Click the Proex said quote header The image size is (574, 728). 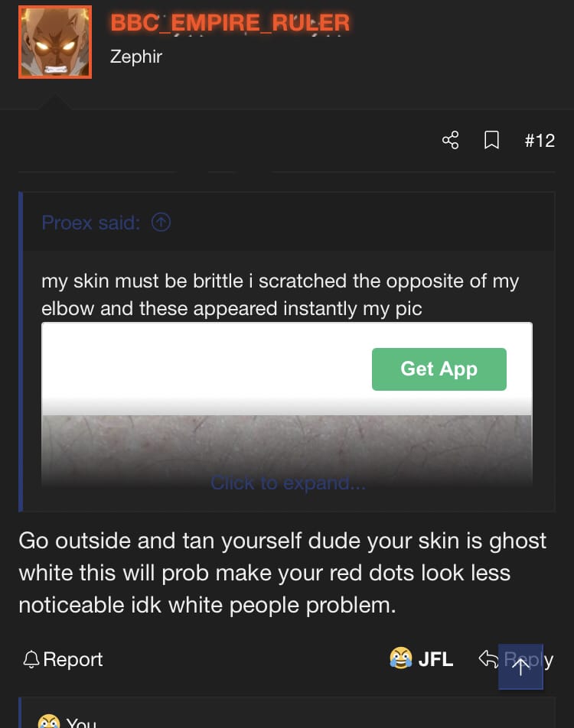90,223
